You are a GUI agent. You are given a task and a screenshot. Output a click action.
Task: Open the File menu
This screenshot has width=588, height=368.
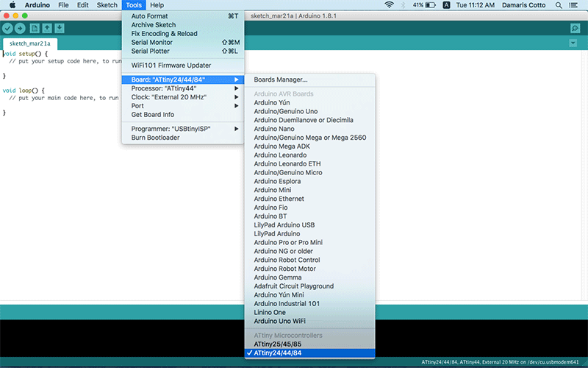(63, 5)
